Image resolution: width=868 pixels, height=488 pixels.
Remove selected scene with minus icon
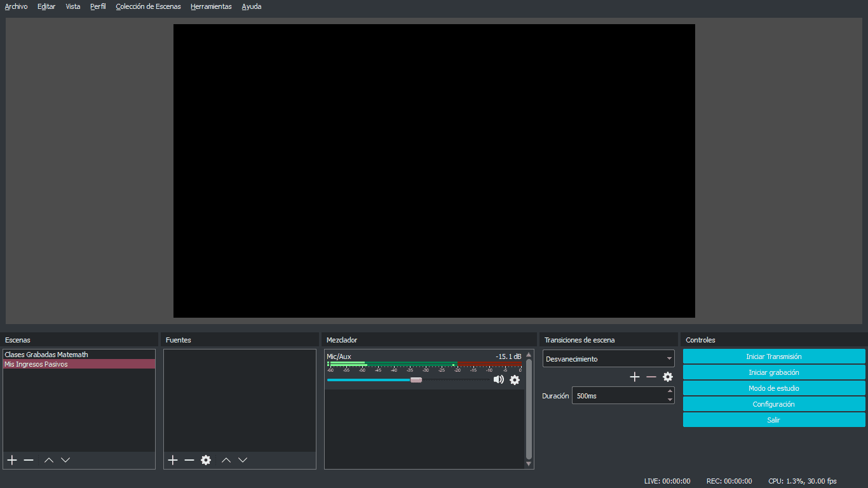click(x=29, y=460)
